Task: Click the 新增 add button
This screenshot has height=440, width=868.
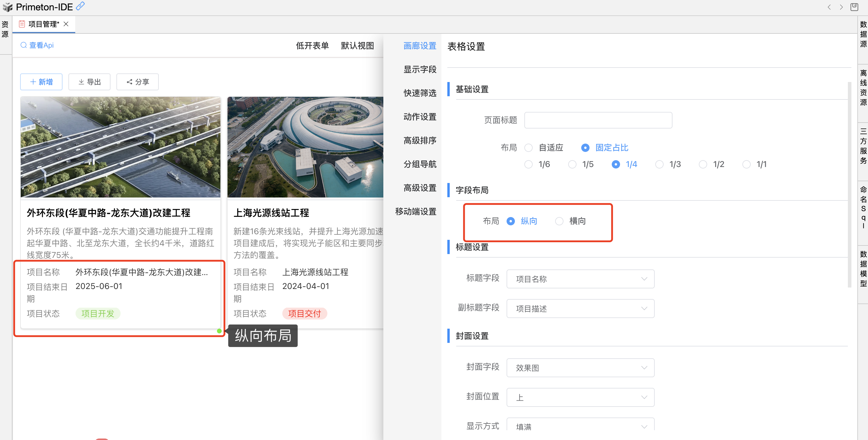Action: (x=41, y=82)
